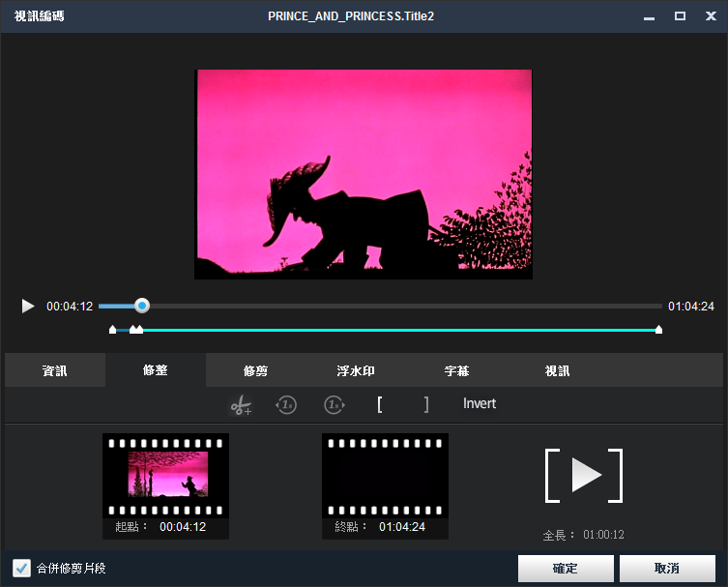Cancel with the 取消 button
Screen dimensions: 728x587
(x=667, y=569)
